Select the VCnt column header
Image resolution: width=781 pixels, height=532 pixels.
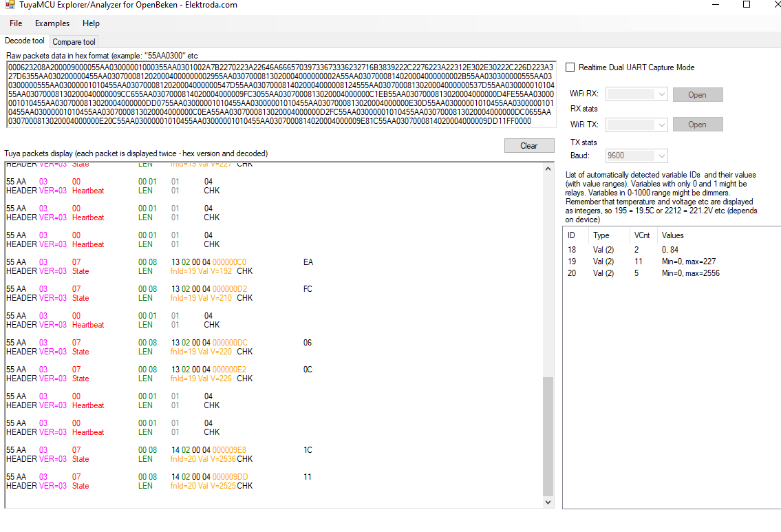coord(642,235)
